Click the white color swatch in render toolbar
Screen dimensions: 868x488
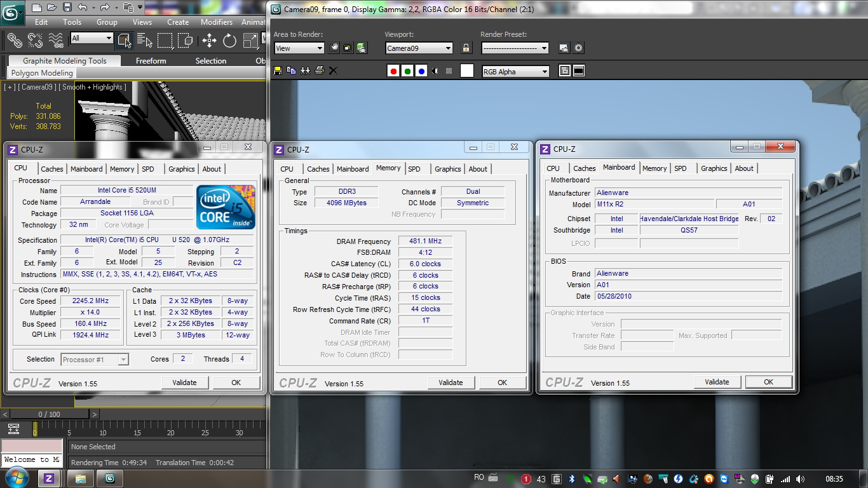click(467, 71)
